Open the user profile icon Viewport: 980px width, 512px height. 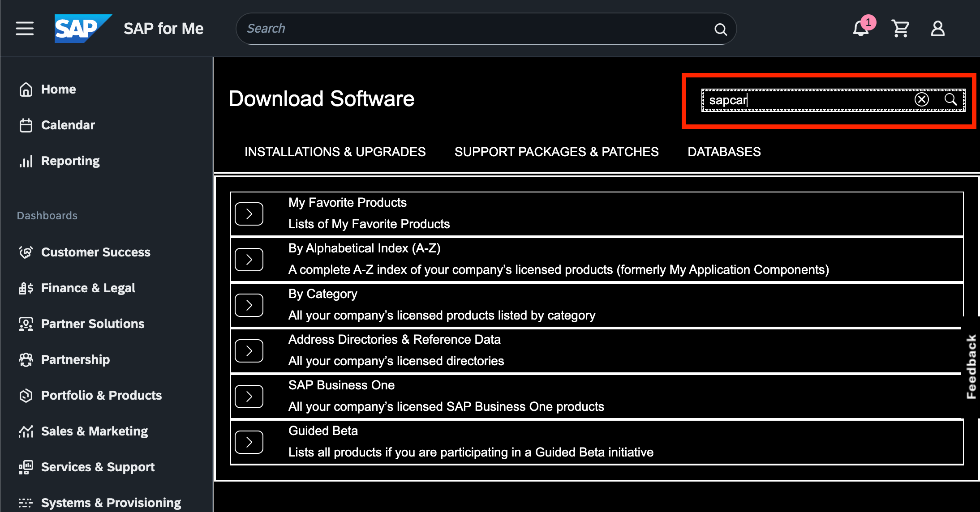pyautogui.click(x=937, y=29)
